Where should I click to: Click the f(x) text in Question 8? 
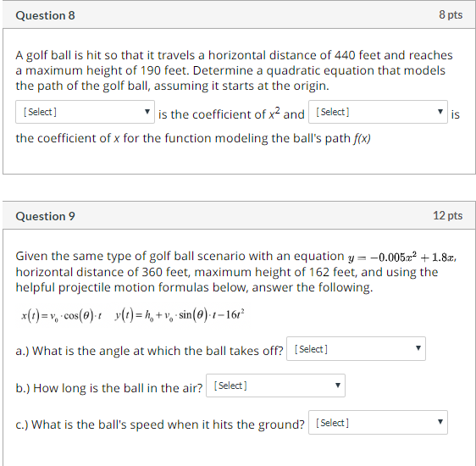click(x=362, y=139)
